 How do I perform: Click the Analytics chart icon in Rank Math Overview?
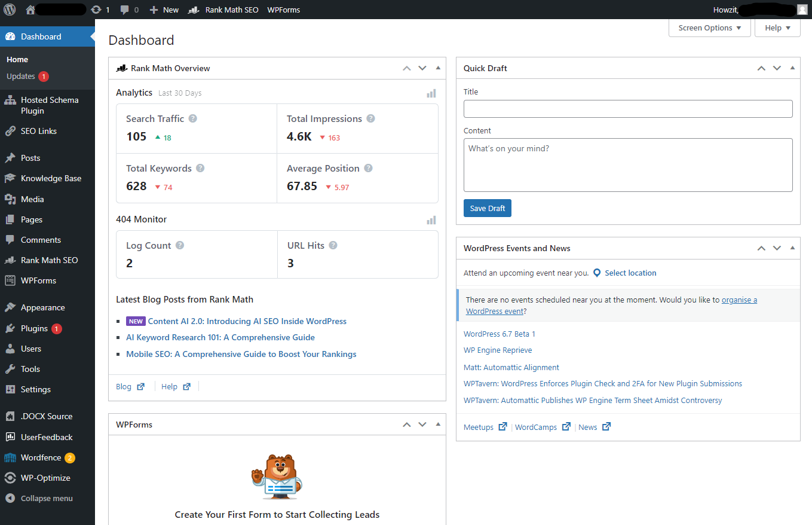pyautogui.click(x=431, y=93)
